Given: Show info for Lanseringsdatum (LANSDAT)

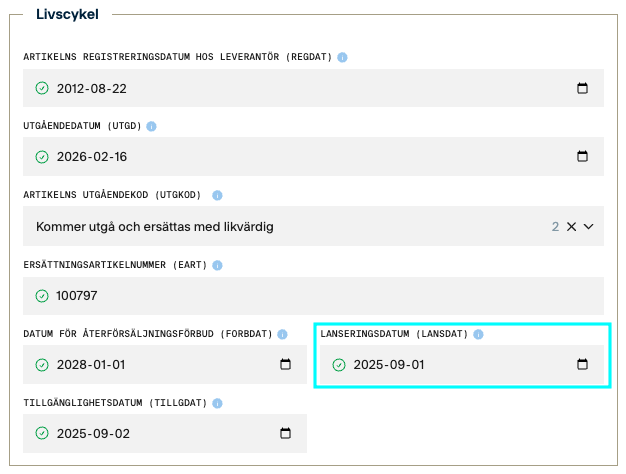Looking at the screenshot, I should 478,334.
